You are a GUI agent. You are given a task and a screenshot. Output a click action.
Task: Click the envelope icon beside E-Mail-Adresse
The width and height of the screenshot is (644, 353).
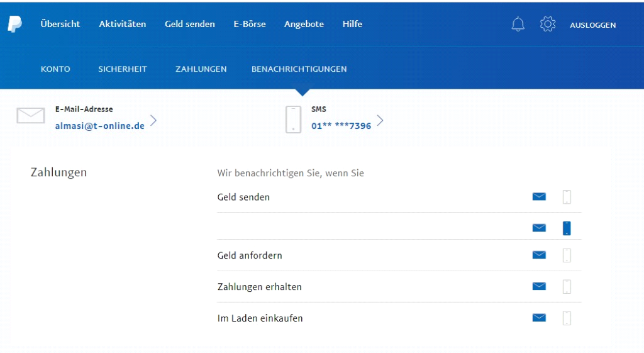click(30, 116)
